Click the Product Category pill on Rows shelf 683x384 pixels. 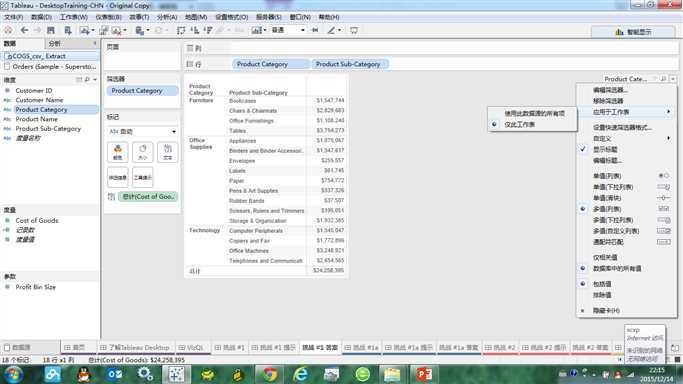click(x=270, y=64)
